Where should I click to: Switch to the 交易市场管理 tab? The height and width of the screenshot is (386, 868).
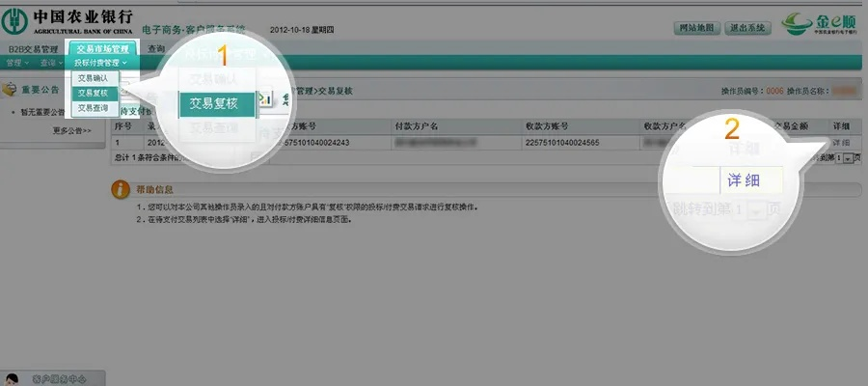pyautogui.click(x=102, y=48)
